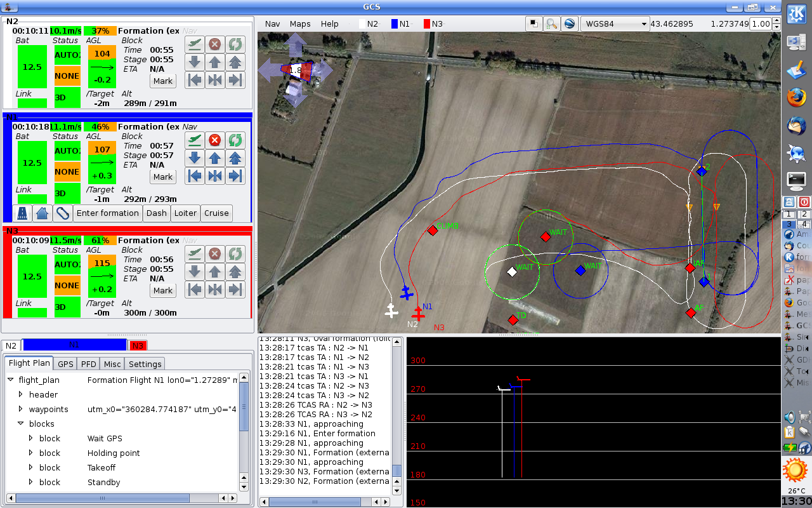Switch to the GPS tab
The image size is (812, 508).
pyautogui.click(x=65, y=364)
